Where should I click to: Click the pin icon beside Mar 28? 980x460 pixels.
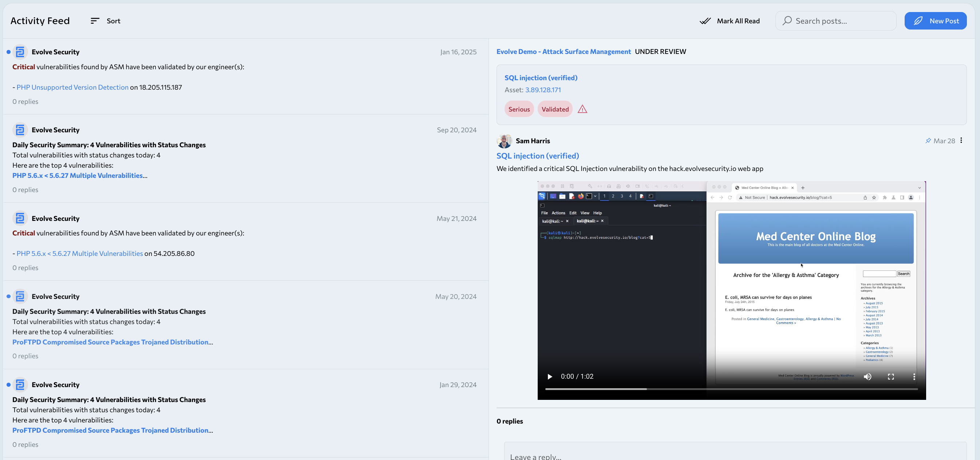[x=928, y=141]
